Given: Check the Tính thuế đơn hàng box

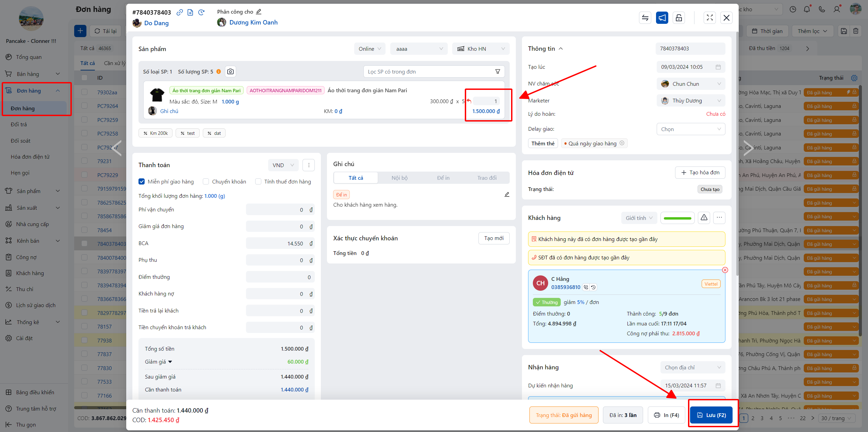Looking at the screenshot, I should click(x=258, y=181).
